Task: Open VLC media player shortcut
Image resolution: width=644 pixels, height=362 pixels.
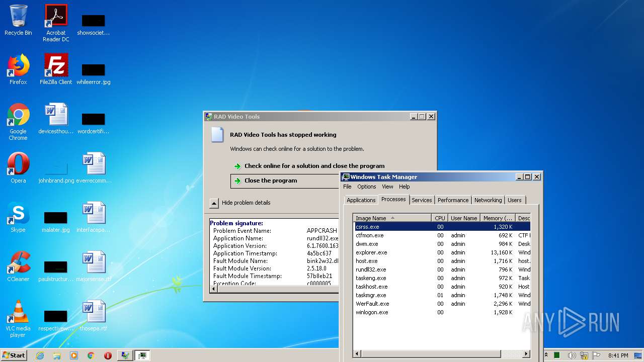Action: pos(18,319)
